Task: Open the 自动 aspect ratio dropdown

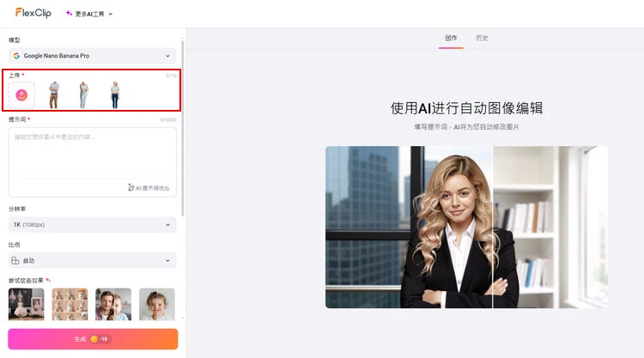Action: (x=92, y=260)
